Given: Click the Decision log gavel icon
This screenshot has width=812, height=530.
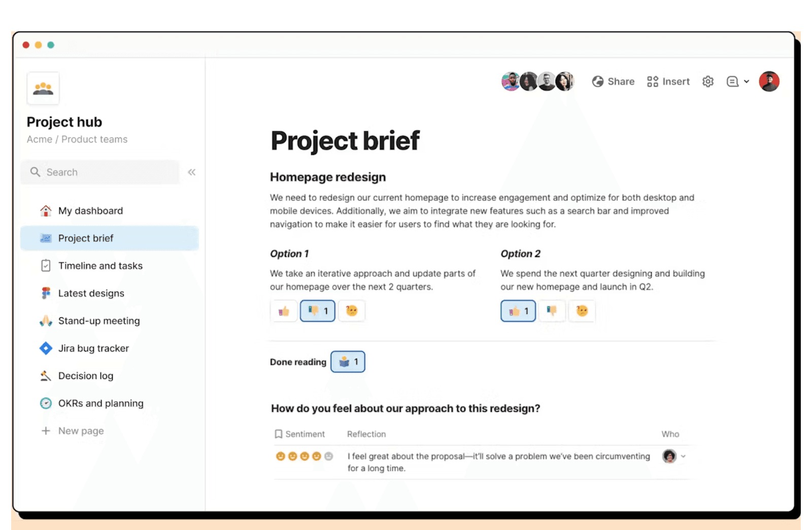Looking at the screenshot, I should click(x=46, y=376).
